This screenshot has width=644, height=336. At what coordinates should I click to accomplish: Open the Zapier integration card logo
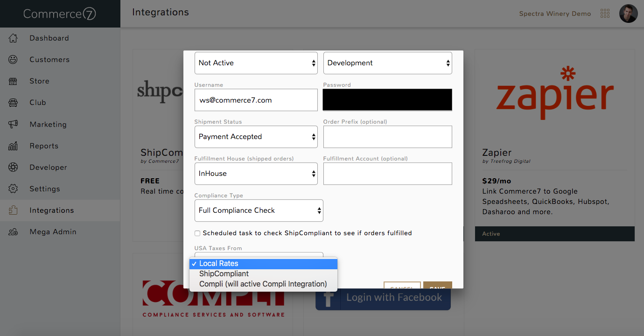[x=555, y=93]
